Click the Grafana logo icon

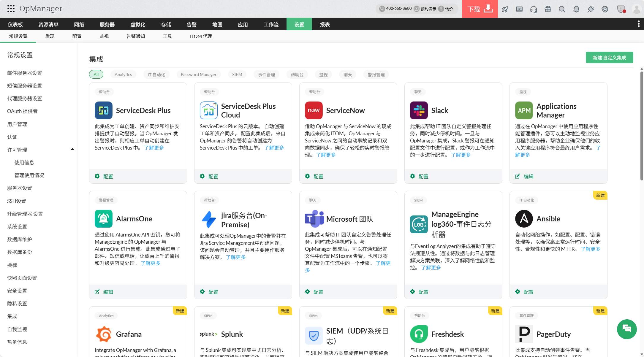pyautogui.click(x=104, y=334)
